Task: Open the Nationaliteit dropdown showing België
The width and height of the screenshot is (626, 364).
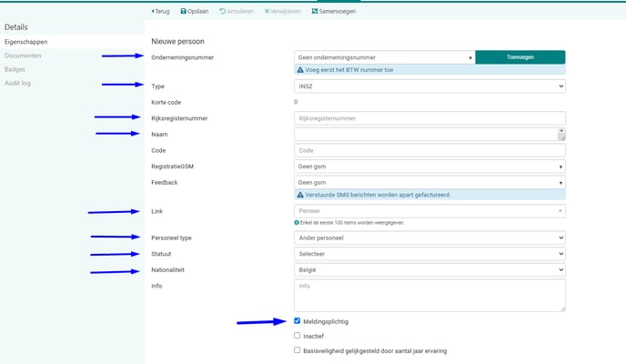Action: (x=429, y=269)
